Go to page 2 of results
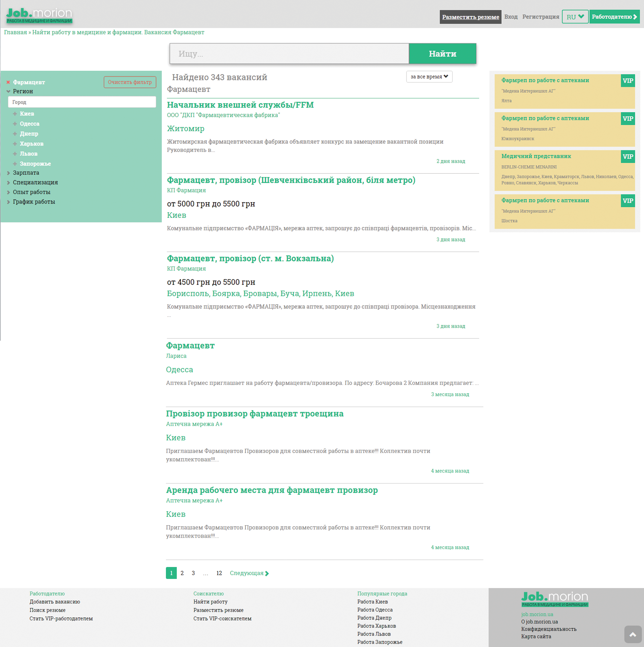 tap(182, 573)
